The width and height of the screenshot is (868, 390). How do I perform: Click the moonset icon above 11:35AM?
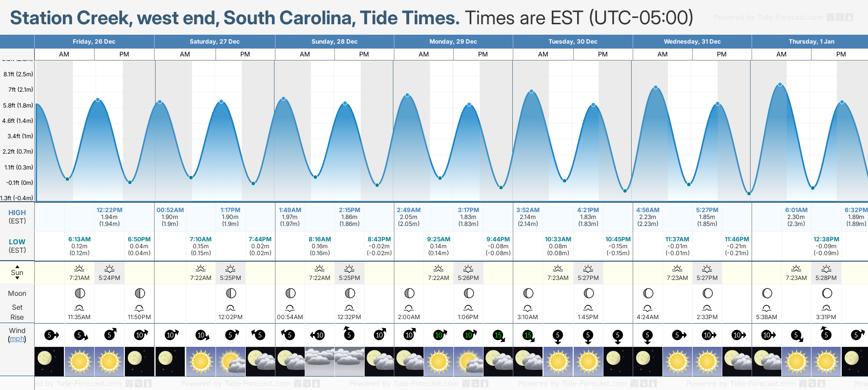[x=79, y=308]
